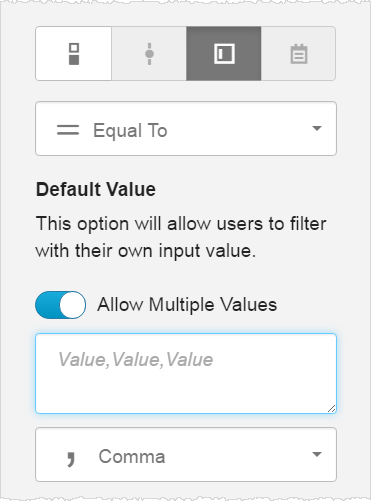Open the Comma delimiter combo box
This screenshot has width=372, height=502.
(186, 455)
